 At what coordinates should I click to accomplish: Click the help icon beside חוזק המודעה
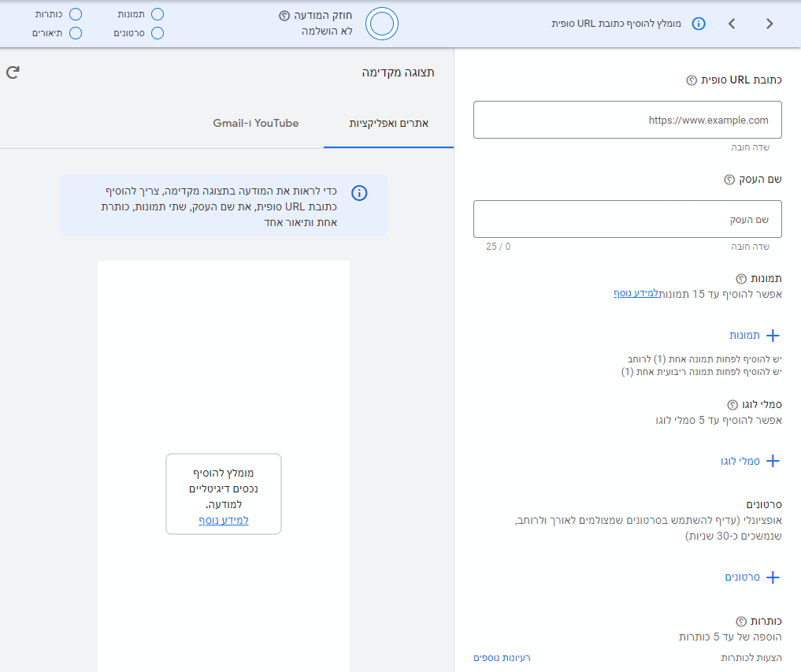coord(284,16)
